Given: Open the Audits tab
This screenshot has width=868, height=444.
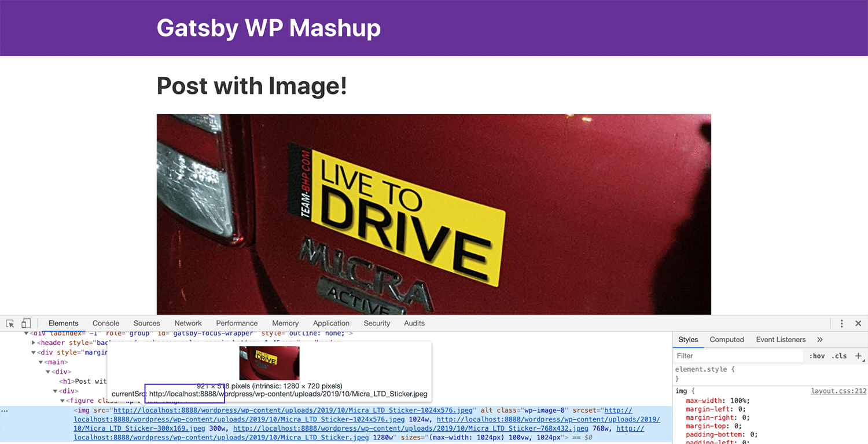Looking at the screenshot, I should (414, 324).
